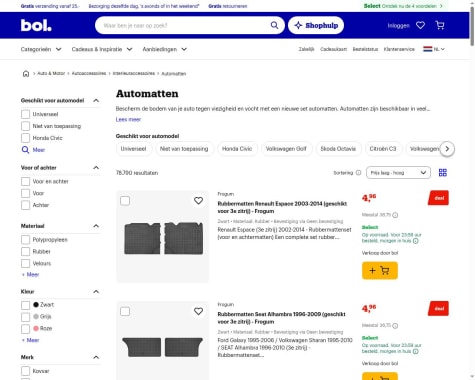475x380 pixels.
Task: Collapse the Voor of achter section
Action: (96, 168)
